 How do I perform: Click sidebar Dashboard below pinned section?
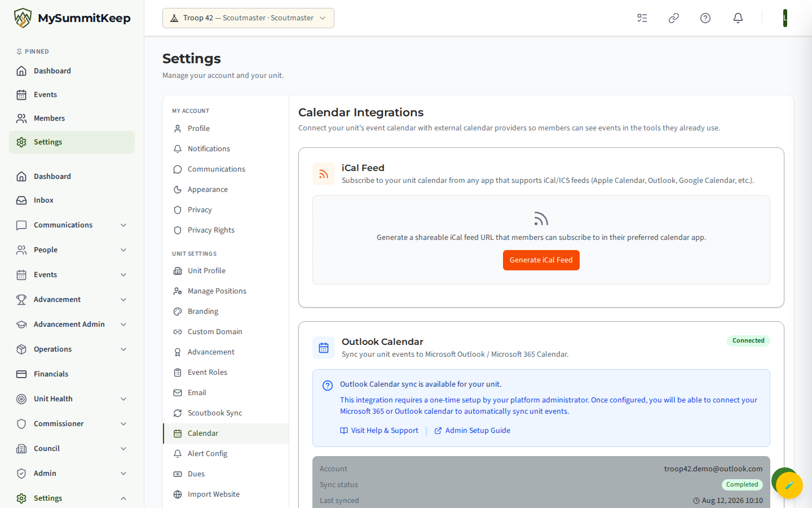72,177
